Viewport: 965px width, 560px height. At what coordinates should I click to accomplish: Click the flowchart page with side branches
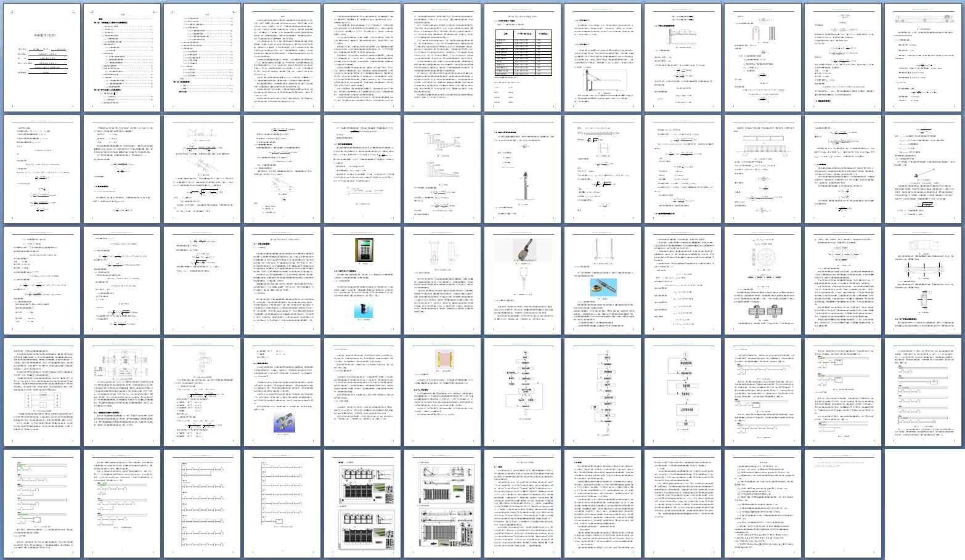point(523,392)
